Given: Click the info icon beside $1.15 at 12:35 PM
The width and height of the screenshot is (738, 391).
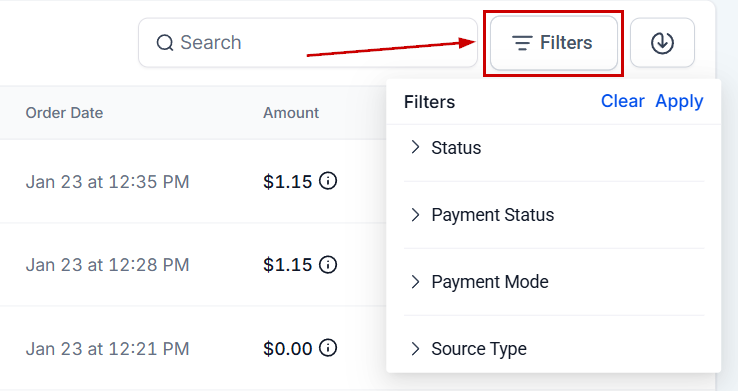Looking at the screenshot, I should tap(328, 181).
